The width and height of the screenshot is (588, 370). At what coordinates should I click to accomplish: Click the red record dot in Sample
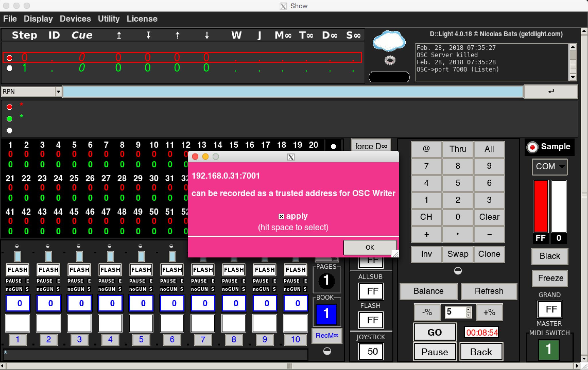point(532,147)
